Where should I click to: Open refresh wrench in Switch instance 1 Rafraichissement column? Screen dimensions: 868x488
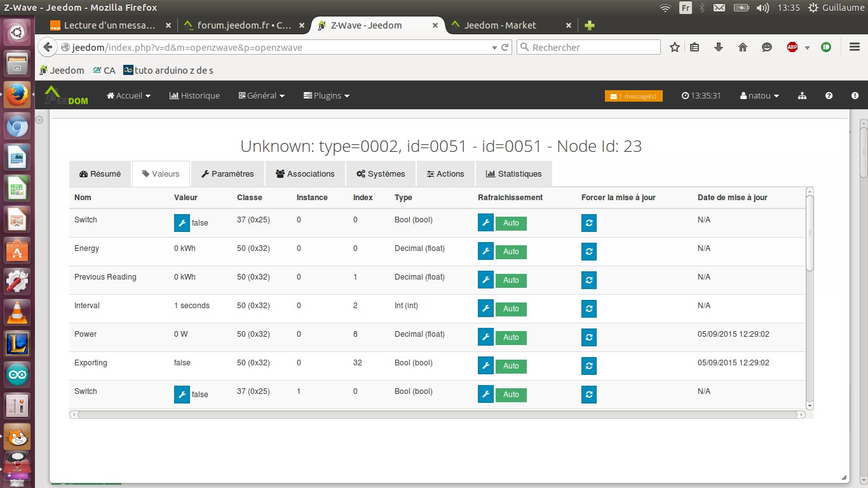(485, 394)
